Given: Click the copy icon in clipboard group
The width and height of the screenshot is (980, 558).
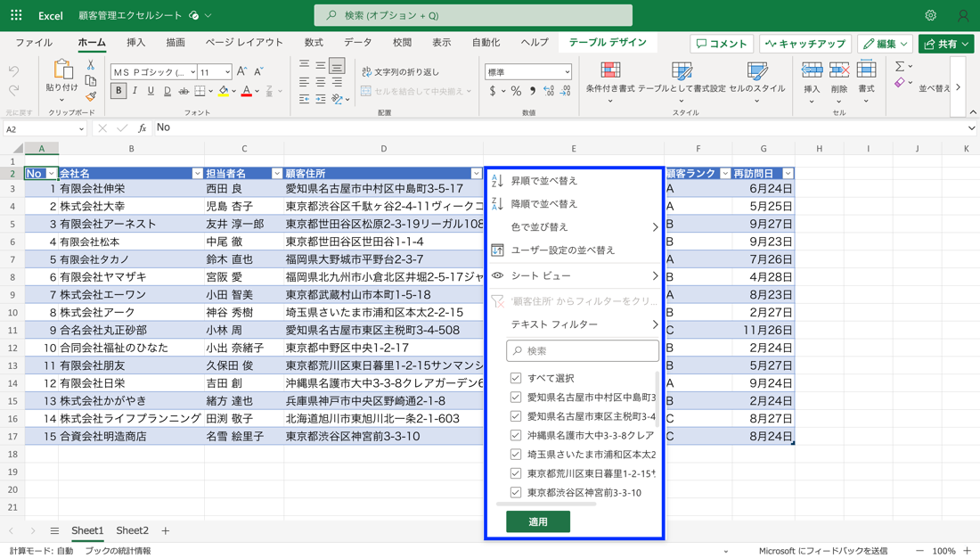Looking at the screenshot, I should 91,81.
